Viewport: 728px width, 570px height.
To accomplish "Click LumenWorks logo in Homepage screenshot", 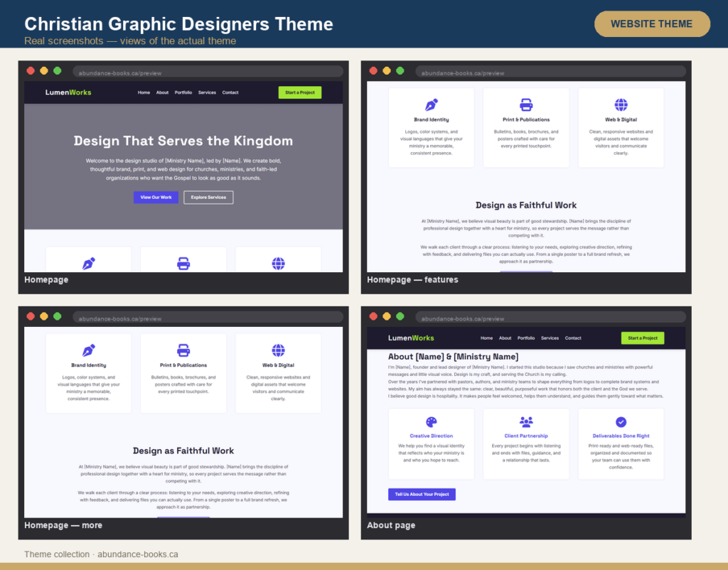I will [x=68, y=92].
